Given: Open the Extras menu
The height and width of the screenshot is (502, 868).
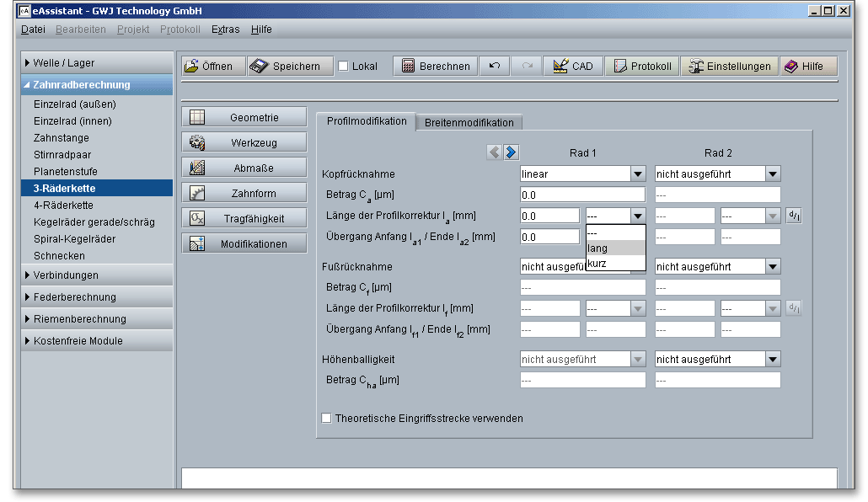Looking at the screenshot, I should [x=225, y=29].
